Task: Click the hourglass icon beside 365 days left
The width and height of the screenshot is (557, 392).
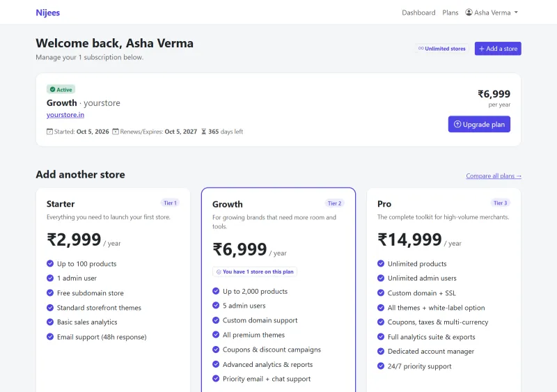Action: (203, 132)
